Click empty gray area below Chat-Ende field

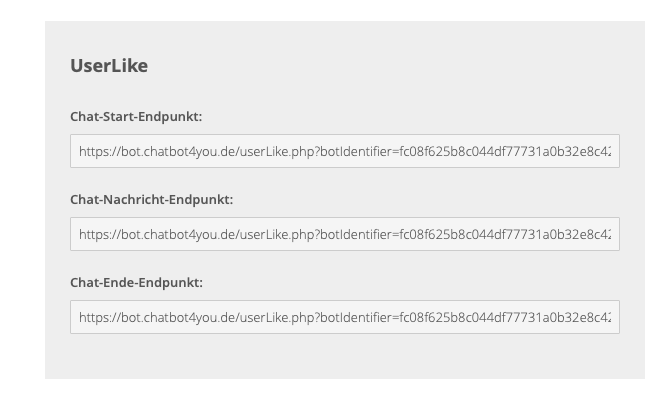(x=344, y=357)
